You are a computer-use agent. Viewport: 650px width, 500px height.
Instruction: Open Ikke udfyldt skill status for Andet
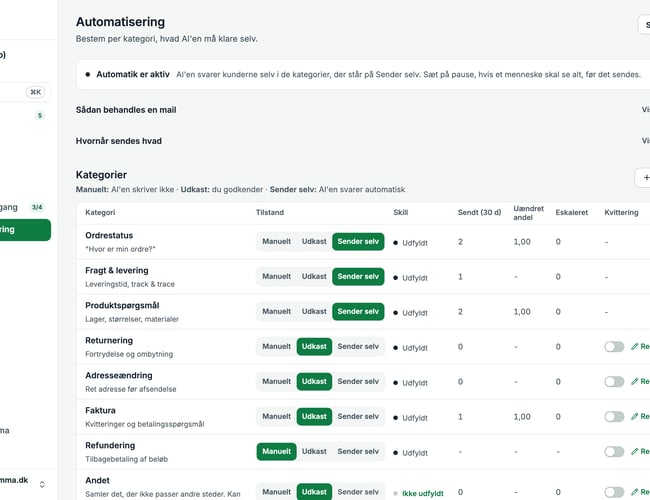419,493
